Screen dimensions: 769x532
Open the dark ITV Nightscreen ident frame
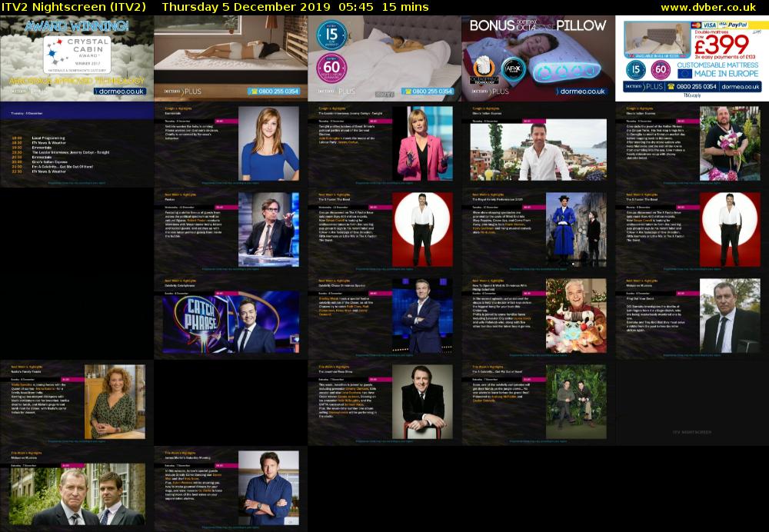[692, 403]
